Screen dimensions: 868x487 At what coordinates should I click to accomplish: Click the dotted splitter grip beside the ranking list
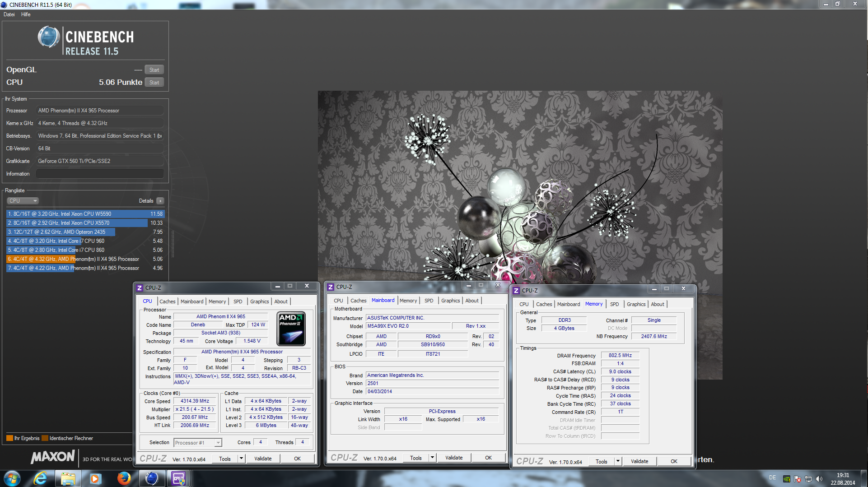click(x=173, y=244)
